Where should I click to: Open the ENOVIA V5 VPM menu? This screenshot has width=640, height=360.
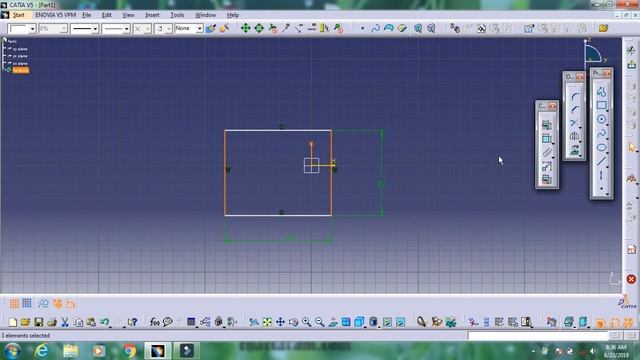tap(56, 15)
